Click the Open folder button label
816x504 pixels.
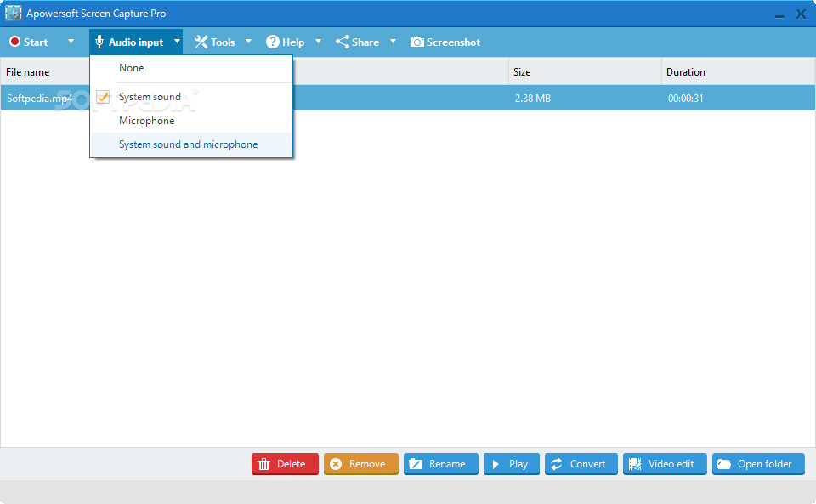pos(764,464)
